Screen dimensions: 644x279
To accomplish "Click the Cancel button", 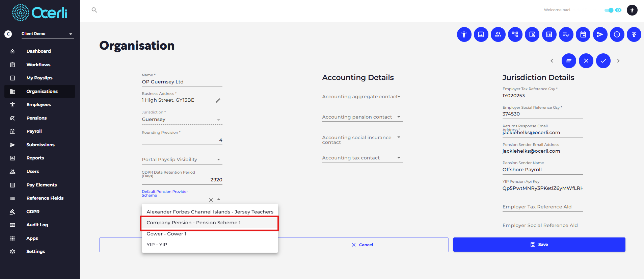I will [363, 245].
